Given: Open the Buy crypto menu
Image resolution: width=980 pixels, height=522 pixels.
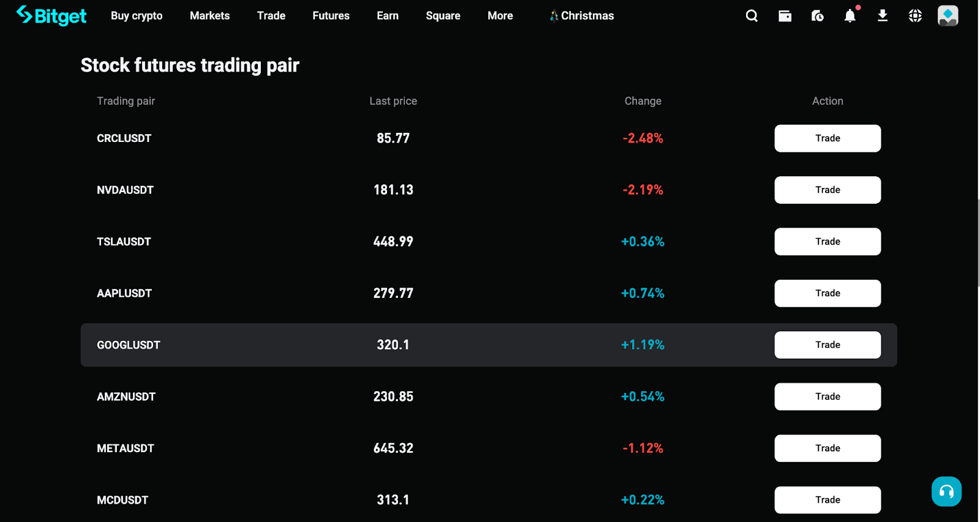Looking at the screenshot, I should [x=137, y=16].
